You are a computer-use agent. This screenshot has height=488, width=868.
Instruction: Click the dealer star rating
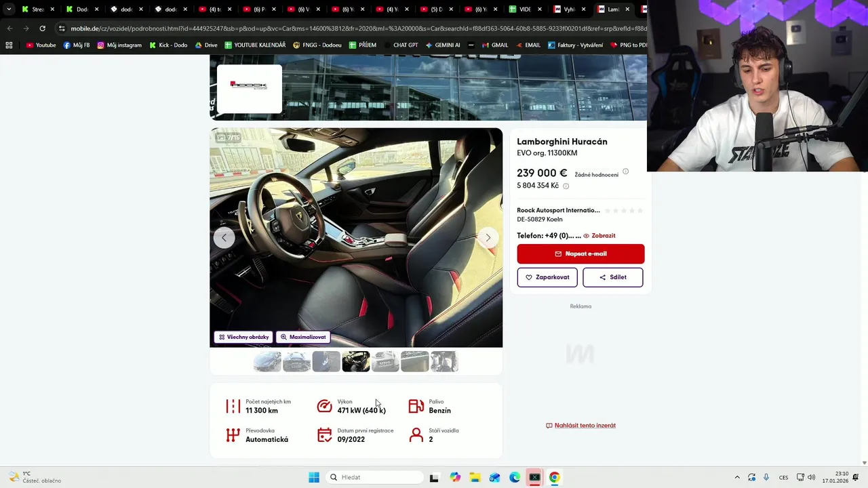tap(623, 211)
